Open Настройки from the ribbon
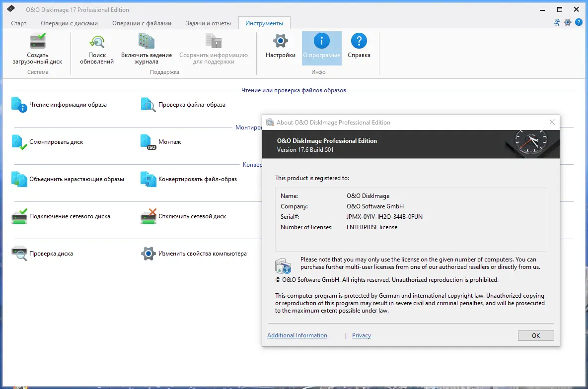Screen dimensions: 588x389 tap(280, 48)
